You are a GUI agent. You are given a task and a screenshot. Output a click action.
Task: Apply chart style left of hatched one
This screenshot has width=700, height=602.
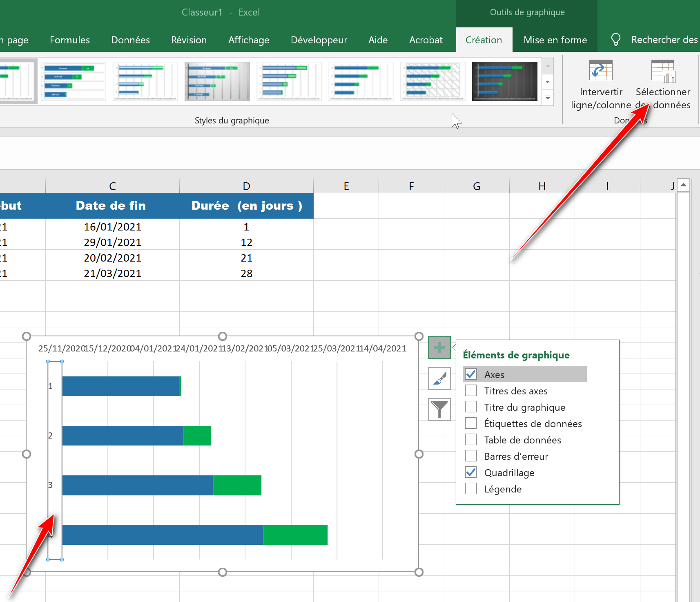tap(361, 81)
